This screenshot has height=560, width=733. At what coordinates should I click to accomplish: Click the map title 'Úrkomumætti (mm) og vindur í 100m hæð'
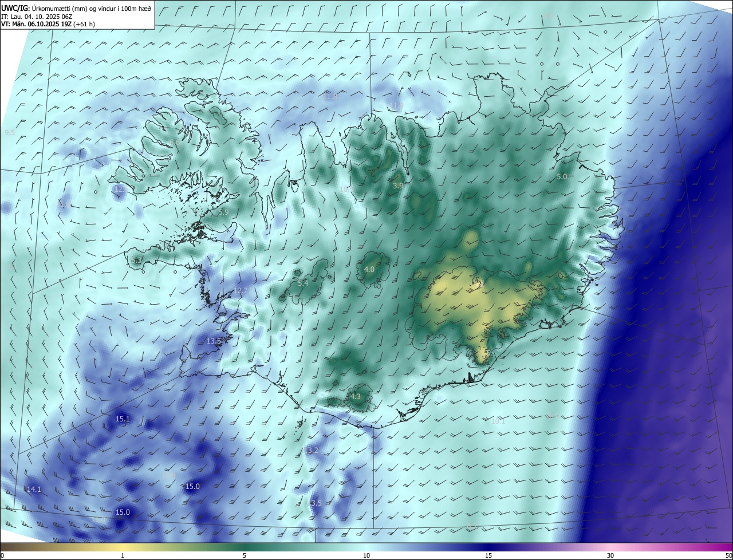point(91,8)
